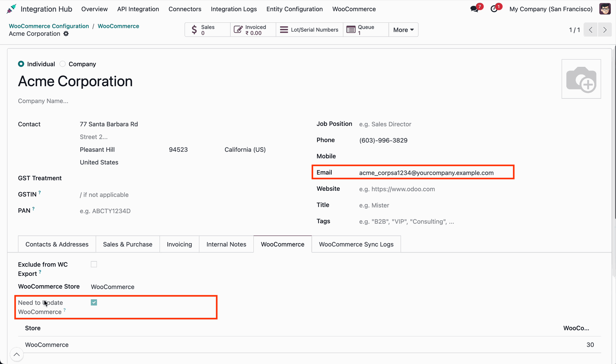
Task: Open the Connectors menu
Action: point(185,9)
